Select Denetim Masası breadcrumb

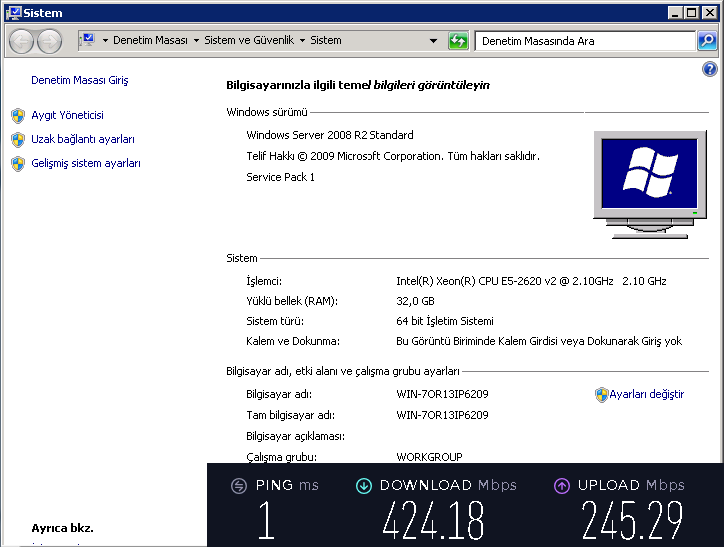point(151,41)
